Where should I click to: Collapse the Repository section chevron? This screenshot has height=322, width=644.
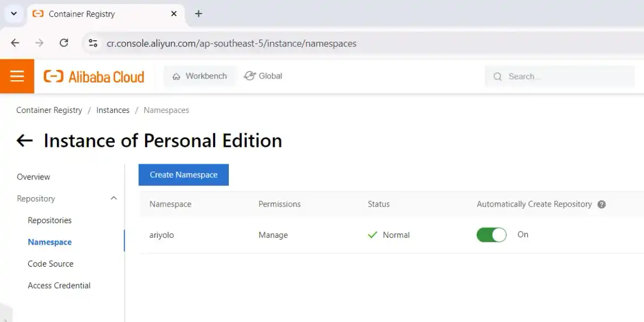tap(114, 198)
